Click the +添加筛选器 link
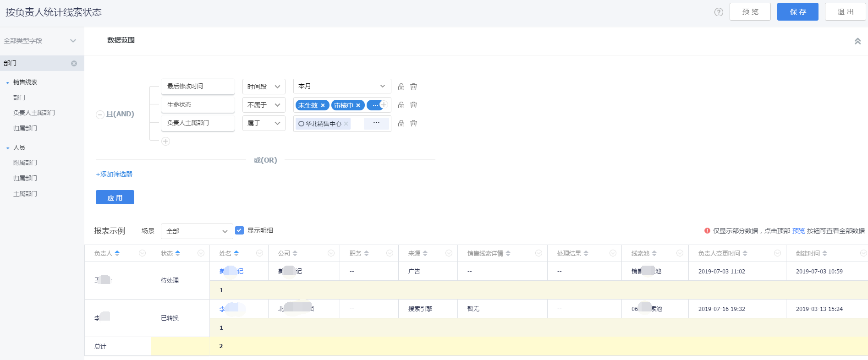This screenshot has height=360, width=868. pos(114,174)
